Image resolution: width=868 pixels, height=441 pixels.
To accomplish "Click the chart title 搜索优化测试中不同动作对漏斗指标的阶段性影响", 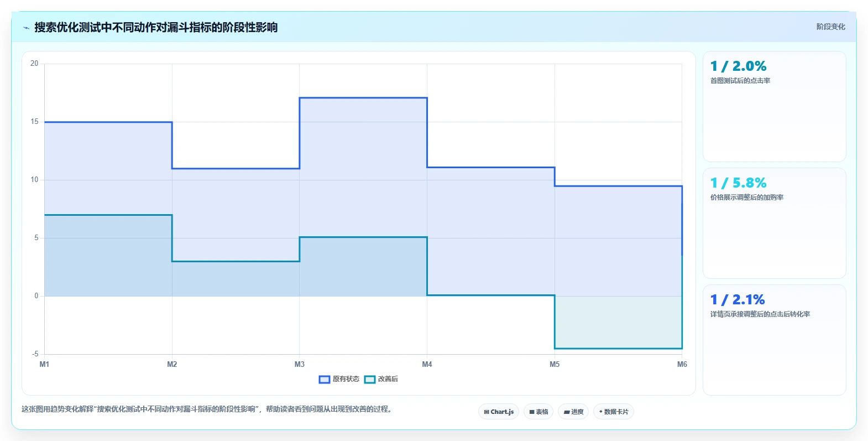I will 156,28.
